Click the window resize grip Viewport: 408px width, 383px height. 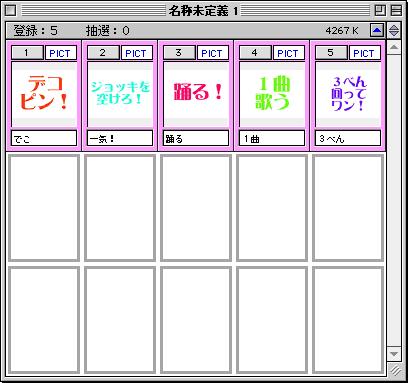[x=395, y=370]
